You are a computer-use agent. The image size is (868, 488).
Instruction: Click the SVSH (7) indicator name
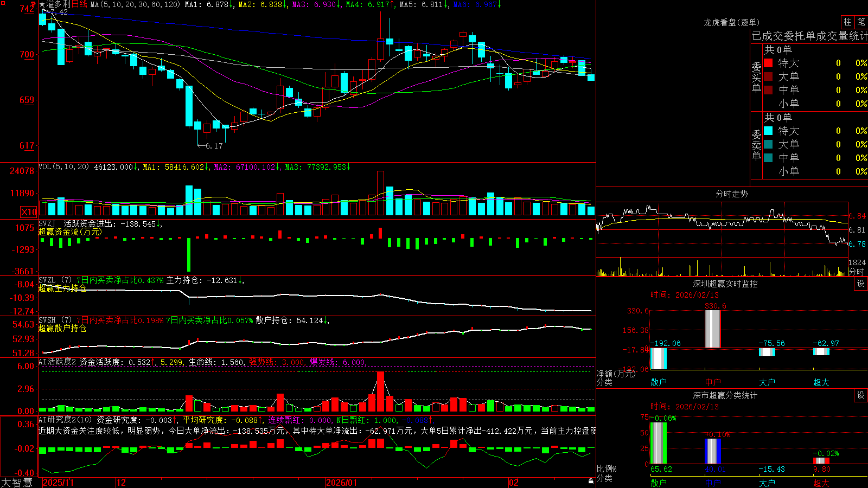pyautogui.click(x=55, y=320)
